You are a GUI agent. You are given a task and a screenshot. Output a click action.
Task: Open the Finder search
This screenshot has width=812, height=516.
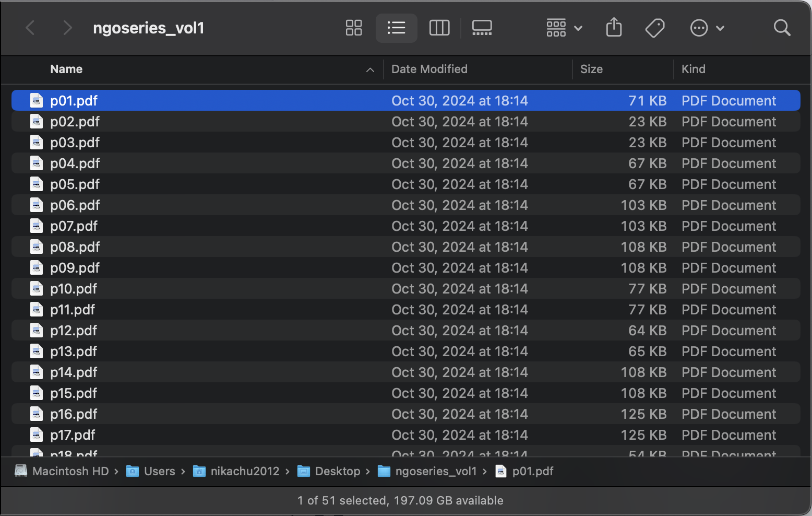click(x=781, y=28)
